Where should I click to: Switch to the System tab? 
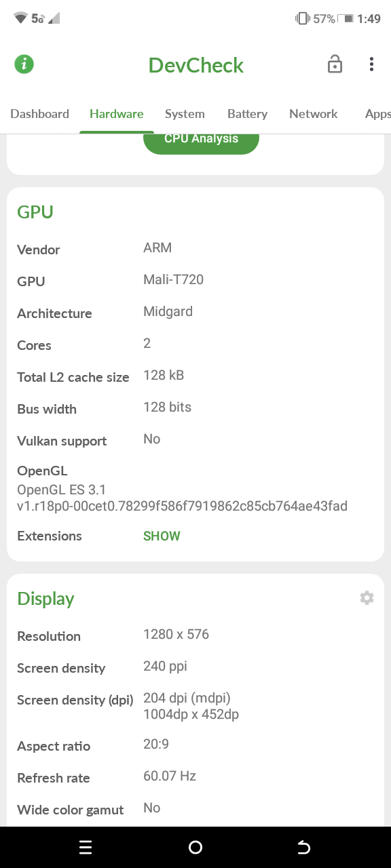tap(185, 114)
